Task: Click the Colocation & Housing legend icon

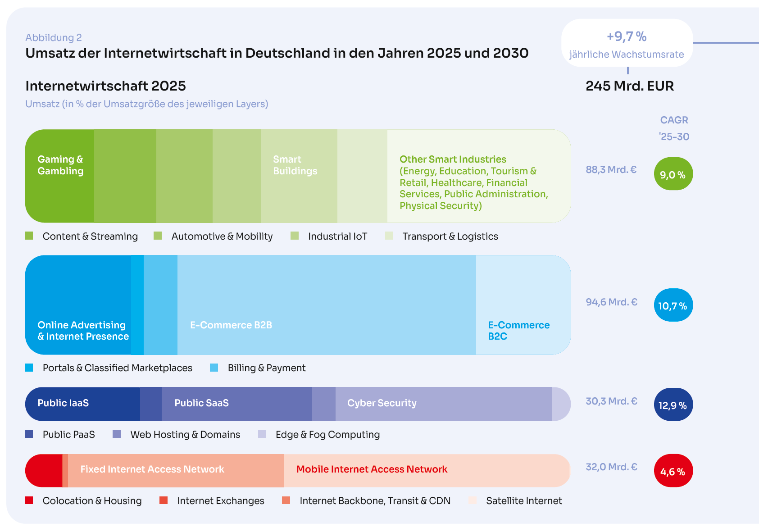Action: coord(29,500)
